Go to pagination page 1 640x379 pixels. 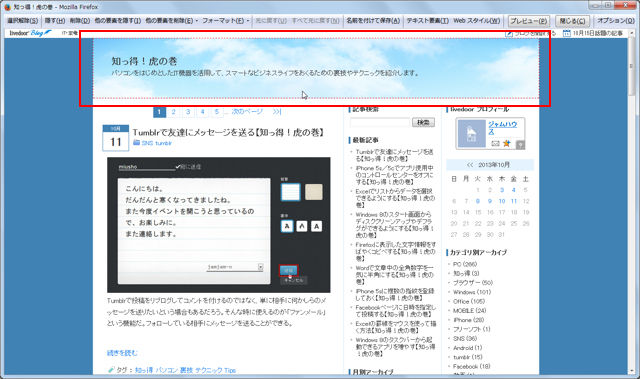tap(159, 111)
